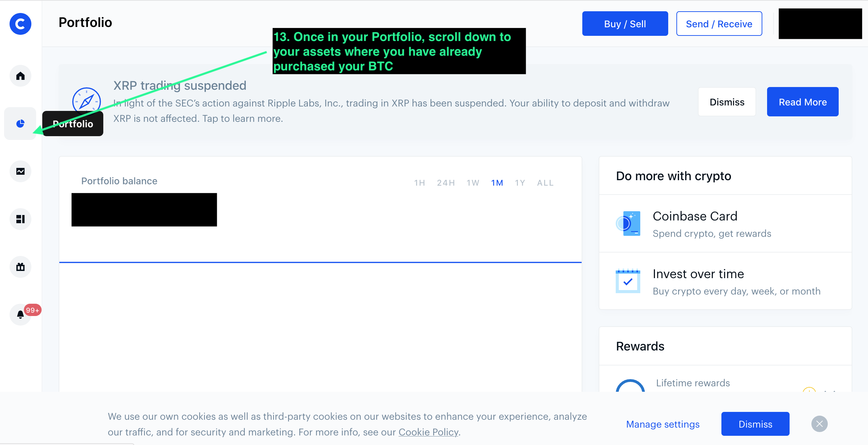This screenshot has width=868, height=445.
Task: Click Read More about XRP suspension
Action: tap(803, 102)
